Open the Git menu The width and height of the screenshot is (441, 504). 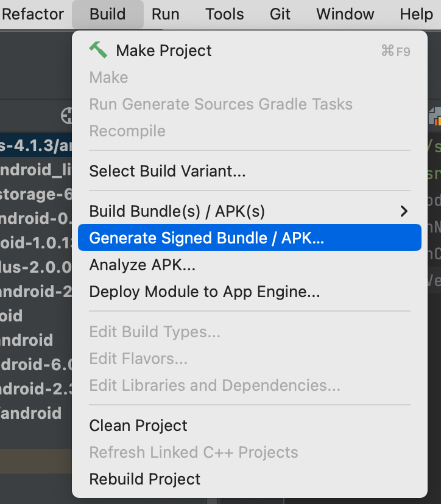click(280, 14)
